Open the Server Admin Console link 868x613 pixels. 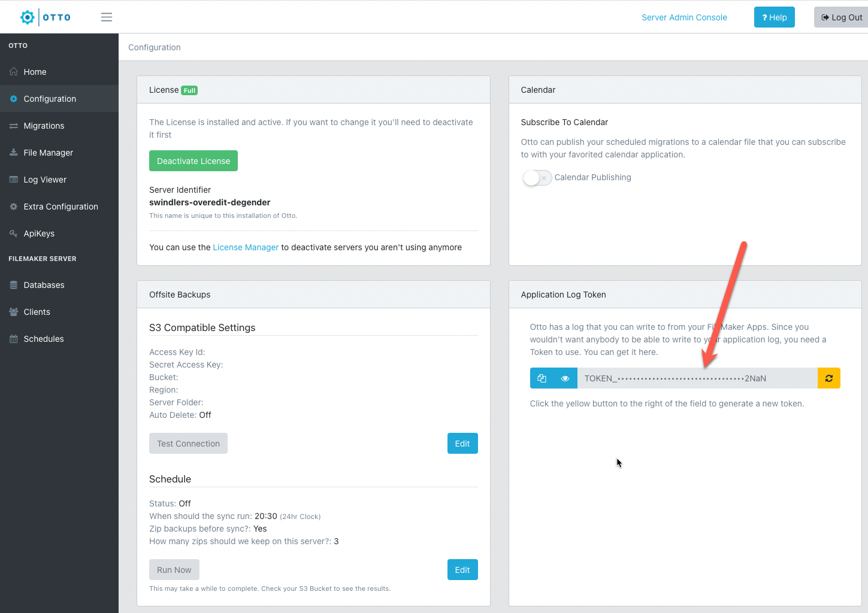684,17
